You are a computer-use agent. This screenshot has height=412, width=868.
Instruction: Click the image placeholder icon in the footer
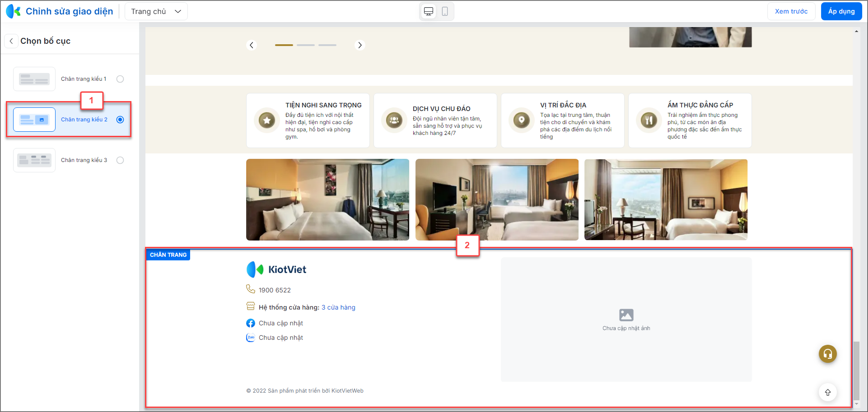626,315
